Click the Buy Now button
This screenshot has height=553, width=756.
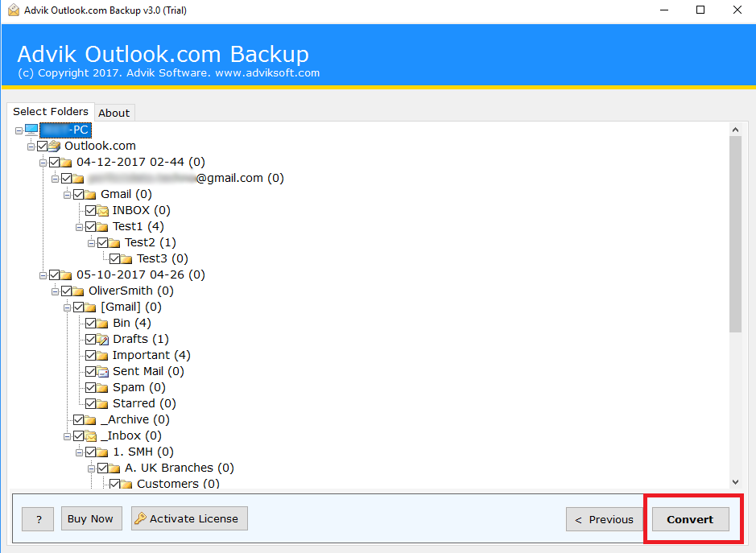point(92,518)
